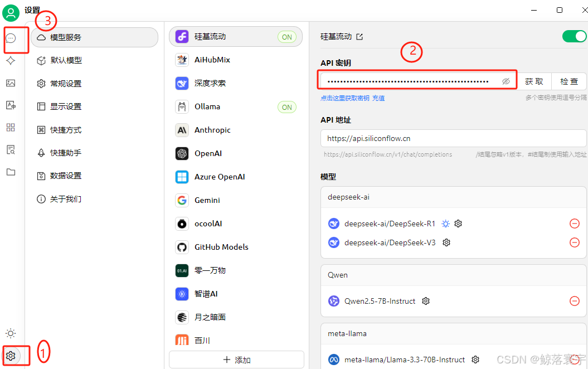
Task: Select the Ollama provider
Action: tap(236, 106)
